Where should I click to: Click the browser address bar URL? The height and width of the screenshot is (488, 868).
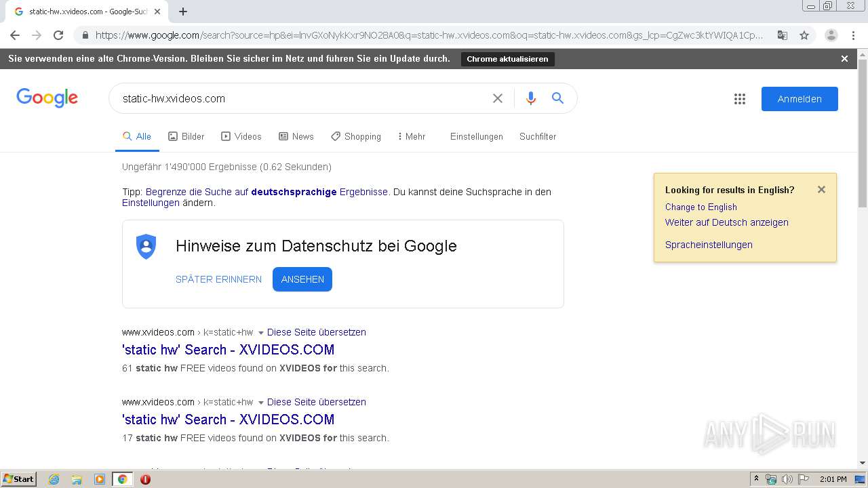(x=429, y=35)
